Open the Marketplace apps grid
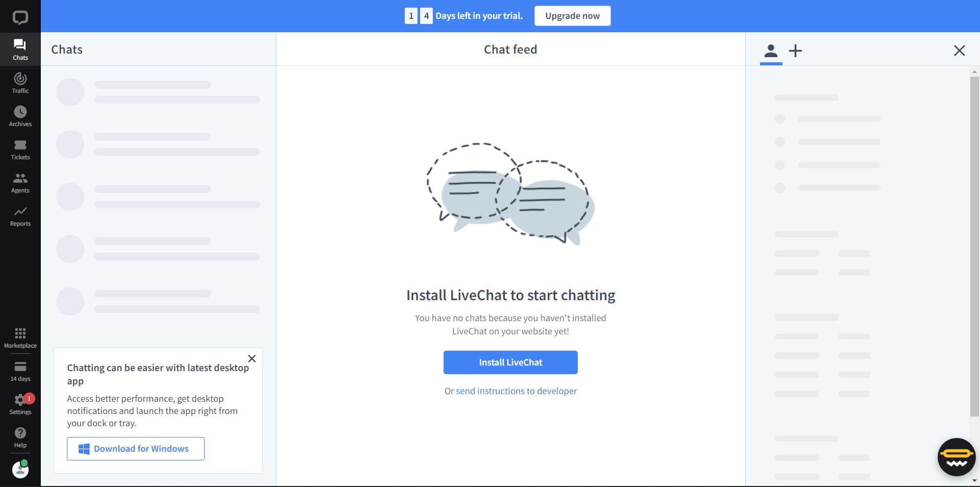 (x=20, y=338)
